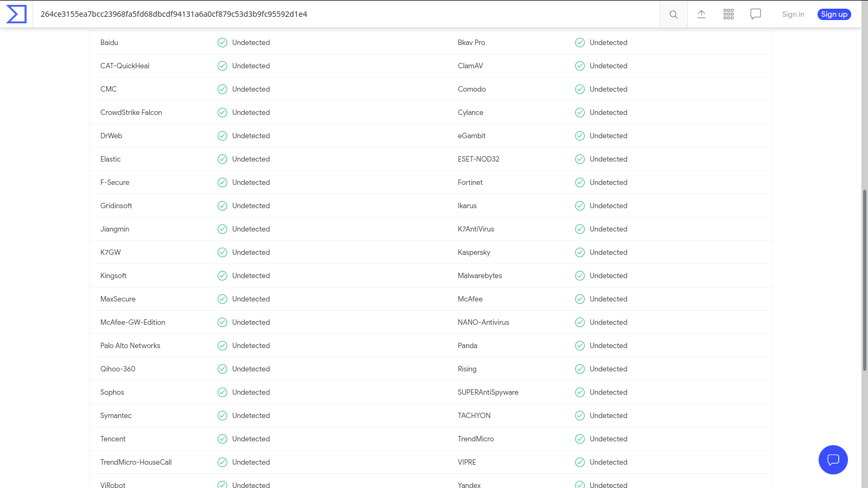Select the K7AntiVirus engine name

(x=476, y=229)
